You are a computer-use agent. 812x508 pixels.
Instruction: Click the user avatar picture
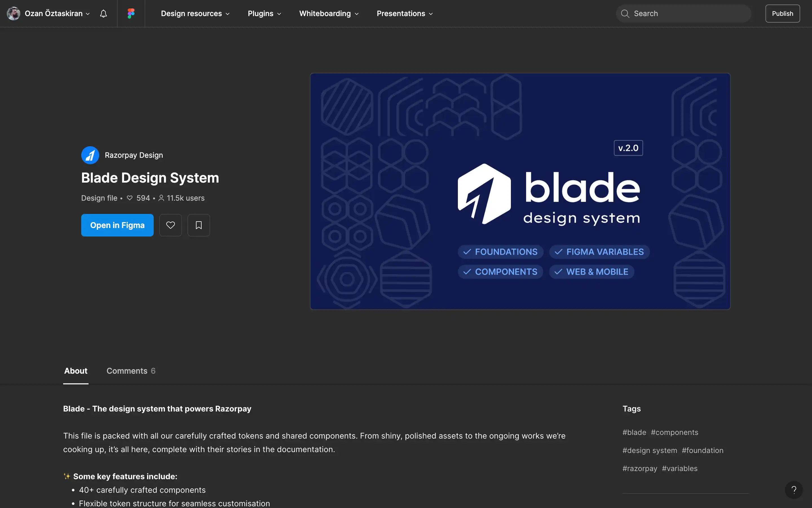pos(14,14)
